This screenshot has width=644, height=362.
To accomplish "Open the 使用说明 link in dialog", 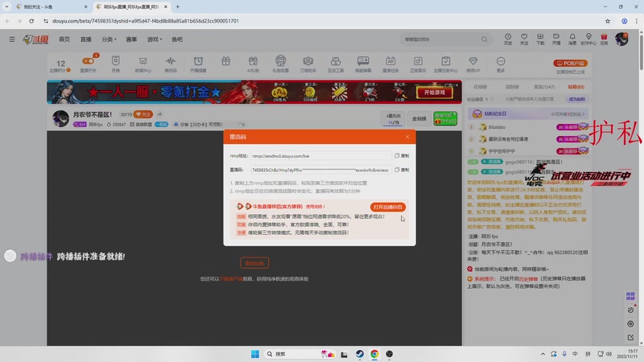I will click(x=315, y=207).
